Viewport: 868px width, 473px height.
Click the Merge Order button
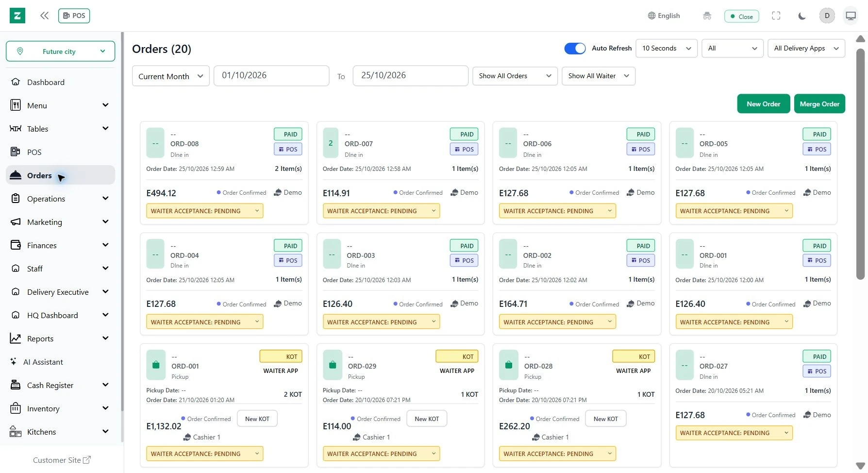[819, 104]
